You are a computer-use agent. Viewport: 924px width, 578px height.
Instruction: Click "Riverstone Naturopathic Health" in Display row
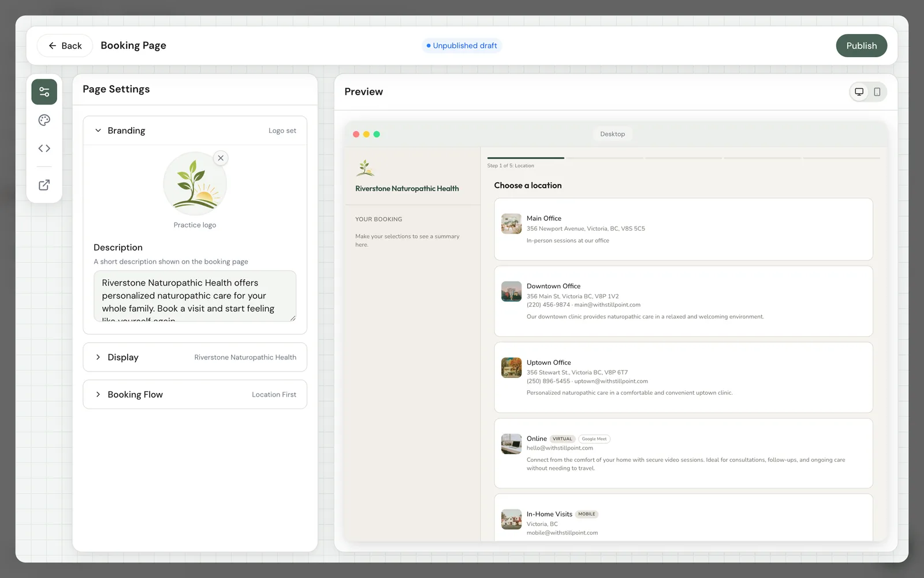[245, 358]
